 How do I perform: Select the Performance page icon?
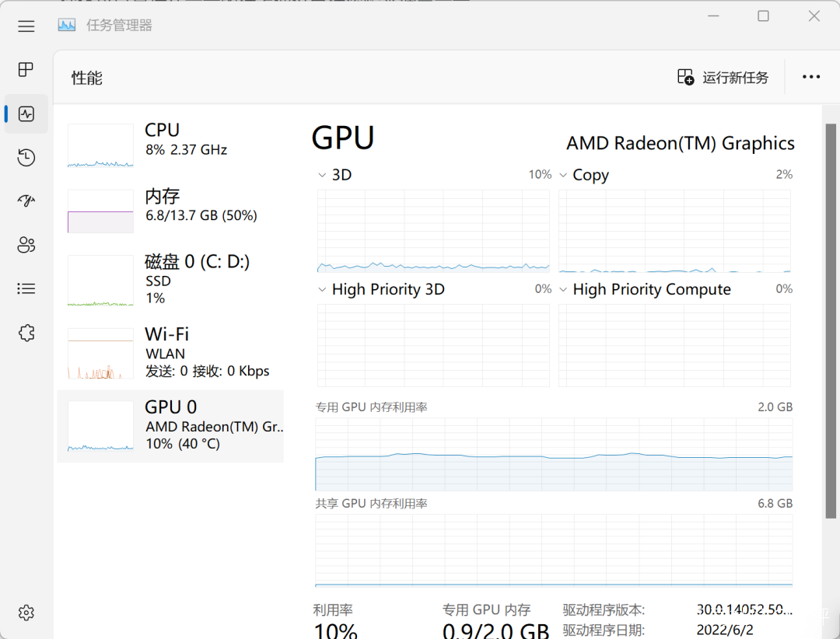pos(26,113)
